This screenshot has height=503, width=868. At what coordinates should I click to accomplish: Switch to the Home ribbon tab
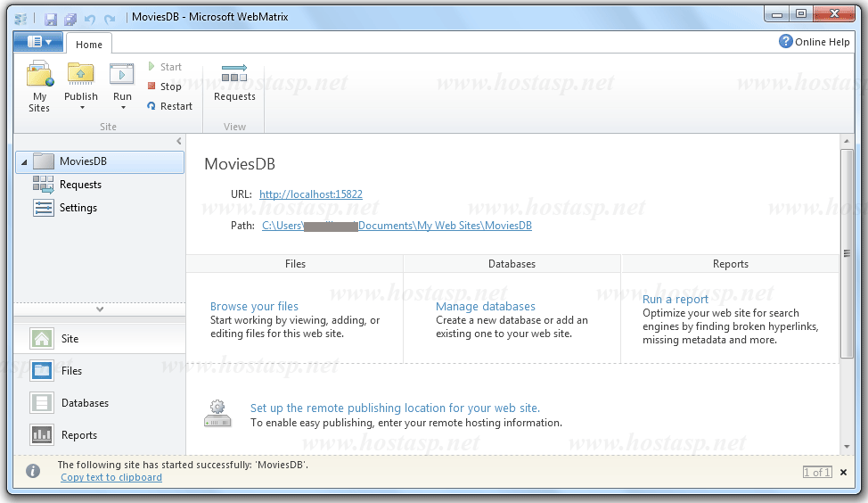pos(89,45)
